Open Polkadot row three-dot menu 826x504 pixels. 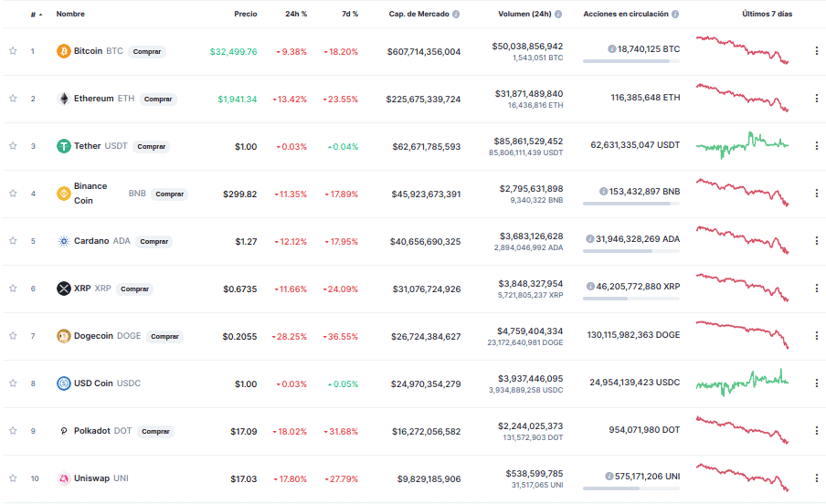pos(817,430)
